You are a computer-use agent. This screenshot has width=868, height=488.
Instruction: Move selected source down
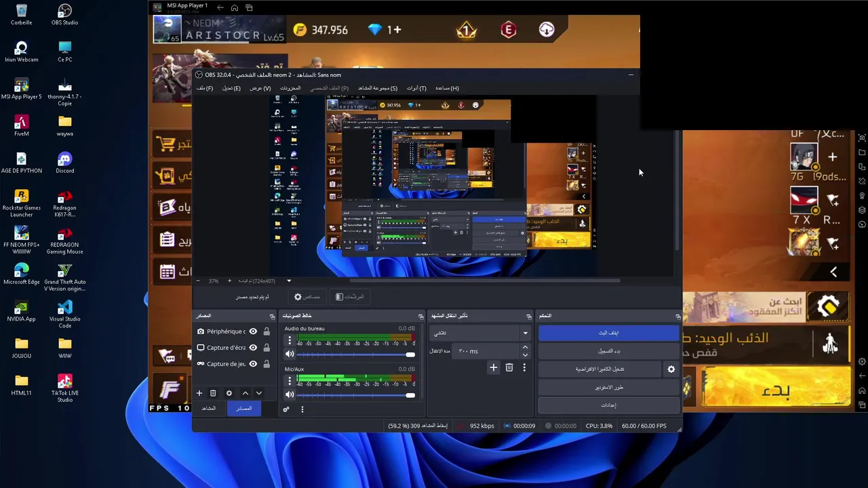point(259,393)
